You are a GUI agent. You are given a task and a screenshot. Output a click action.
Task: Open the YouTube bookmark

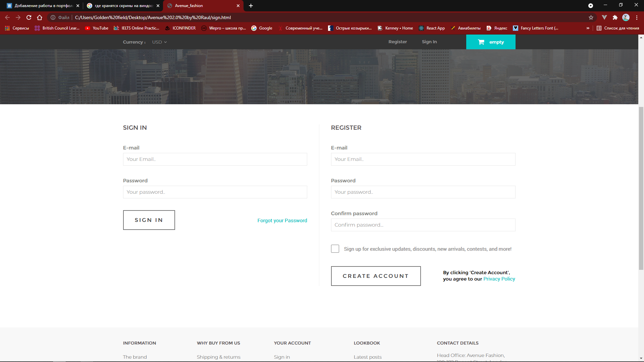point(97,28)
